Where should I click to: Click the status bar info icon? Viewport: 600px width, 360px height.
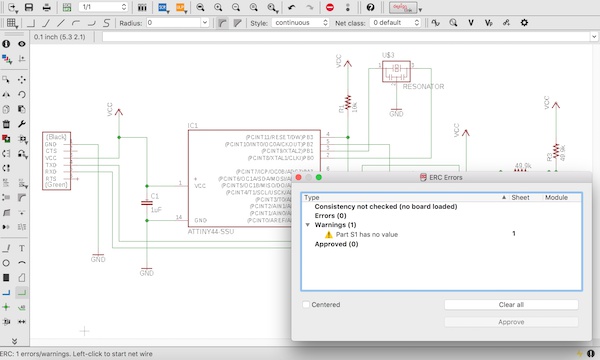click(591, 353)
